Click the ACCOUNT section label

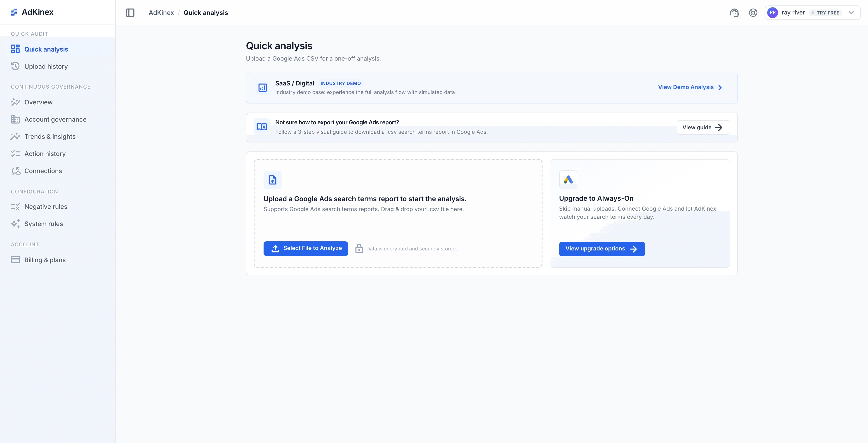(x=25, y=244)
